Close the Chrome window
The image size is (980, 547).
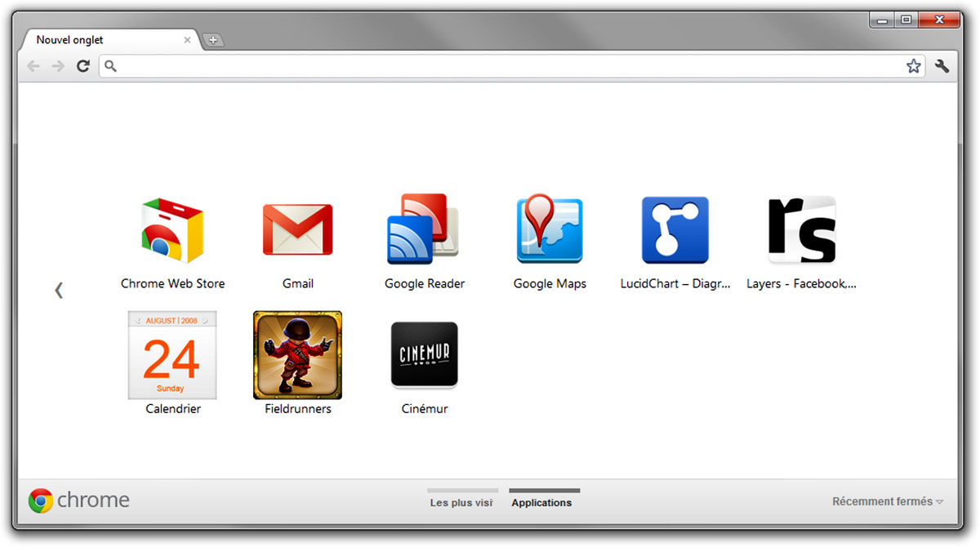pos(939,20)
